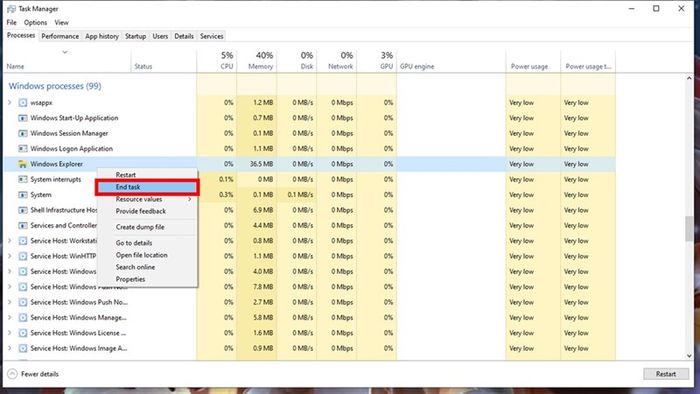Expand Service Host: Windows Push No... group
700x394 pixels.
pyautogui.click(x=10, y=302)
